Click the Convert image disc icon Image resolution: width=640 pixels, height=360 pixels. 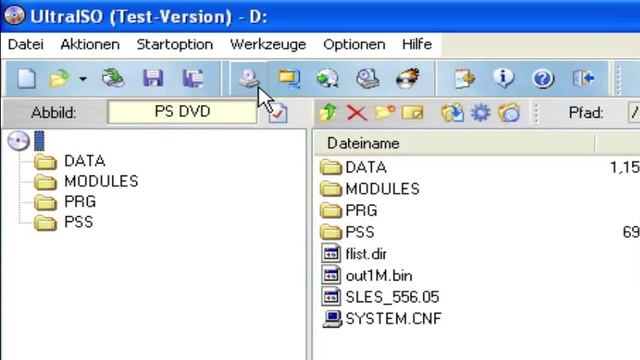click(x=327, y=78)
